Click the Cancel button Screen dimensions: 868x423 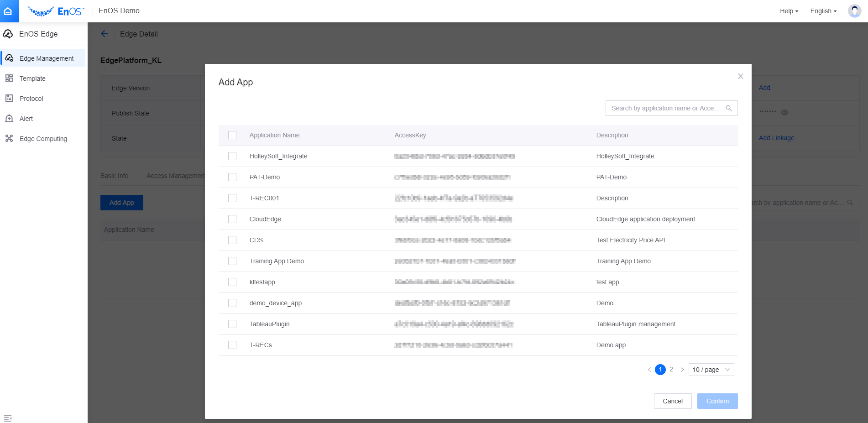[672, 401]
